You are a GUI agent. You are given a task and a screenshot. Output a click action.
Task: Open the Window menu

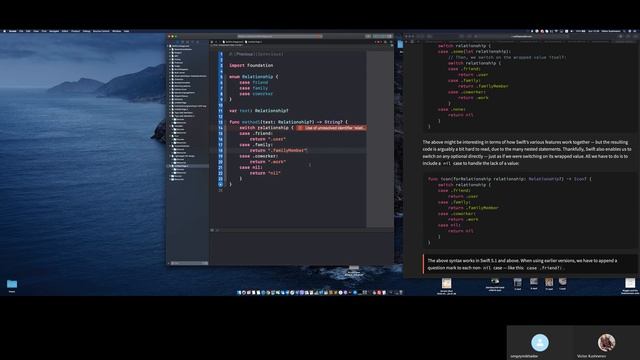point(117,31)
